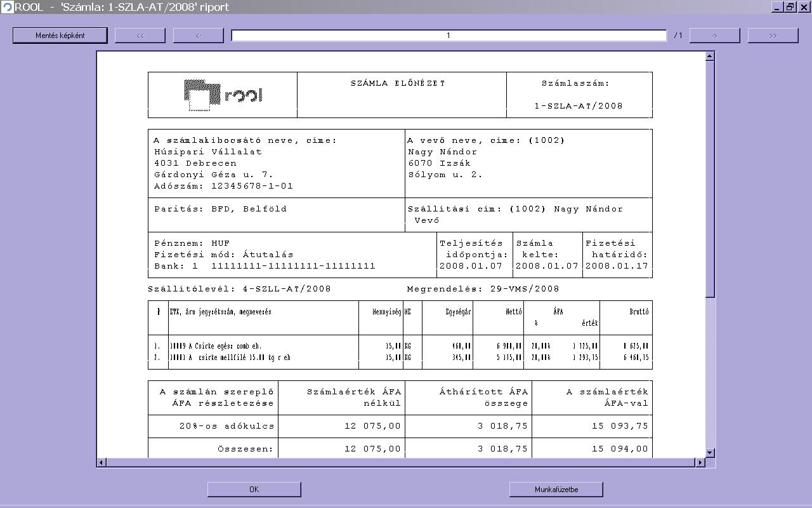Click the vertical scrollbar up arrow
The height and width of the screenshot is (508, 812).
tap(710, 57)
